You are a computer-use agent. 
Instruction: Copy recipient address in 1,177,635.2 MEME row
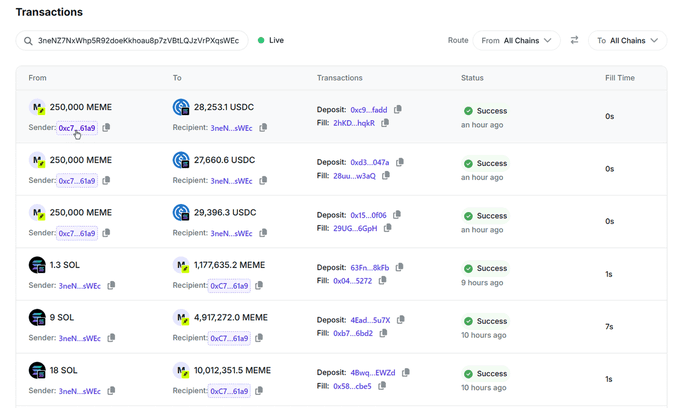[x=259, y=285]
